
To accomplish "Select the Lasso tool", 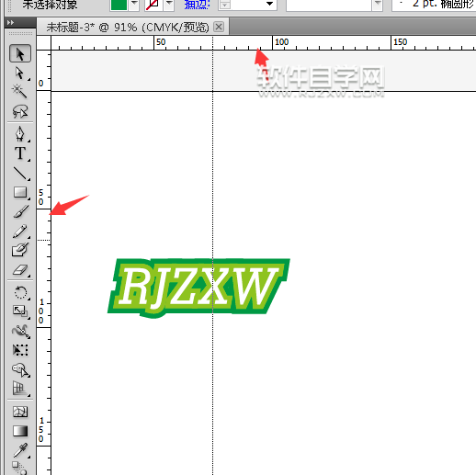I will point(20,111).
